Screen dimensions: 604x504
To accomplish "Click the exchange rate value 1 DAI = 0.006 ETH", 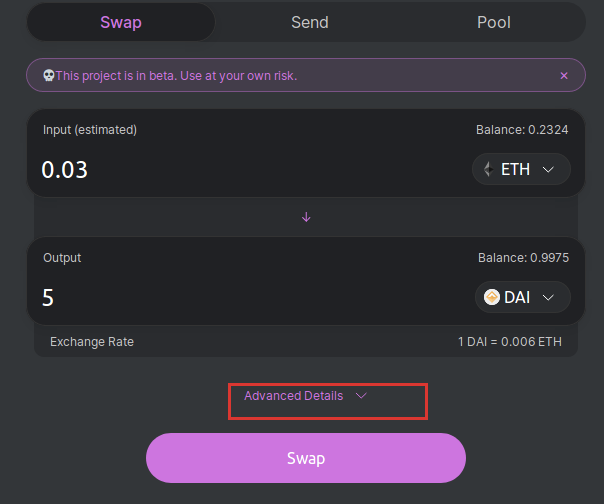I will 510,342.
